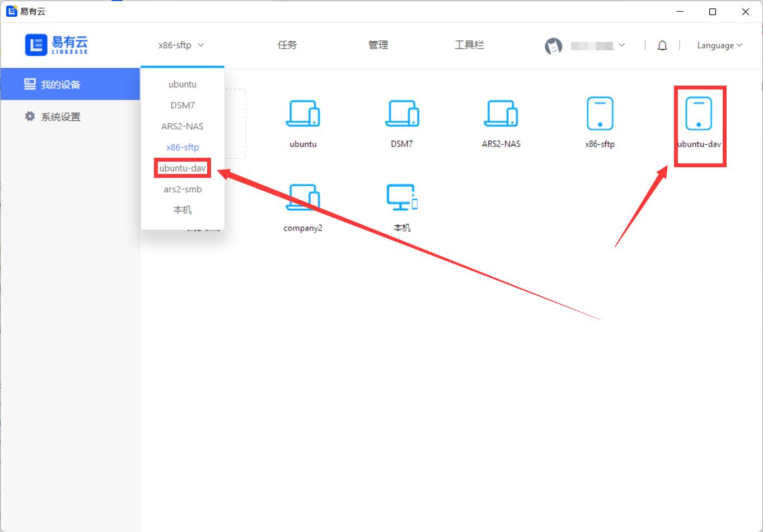Switch to the 管理 tab
This screenshot has height=532, width=763.
378,45
